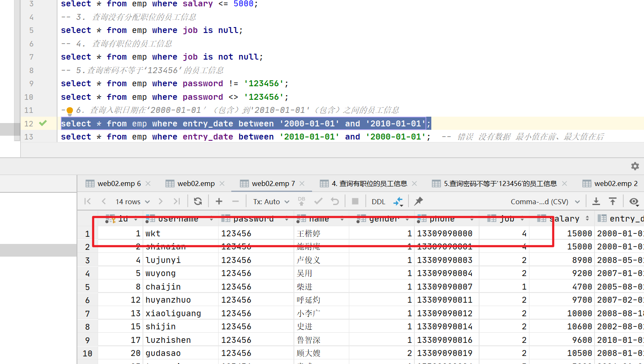
Task: Expand the 14 rows page size dropdown
Action: click(132, 202)
